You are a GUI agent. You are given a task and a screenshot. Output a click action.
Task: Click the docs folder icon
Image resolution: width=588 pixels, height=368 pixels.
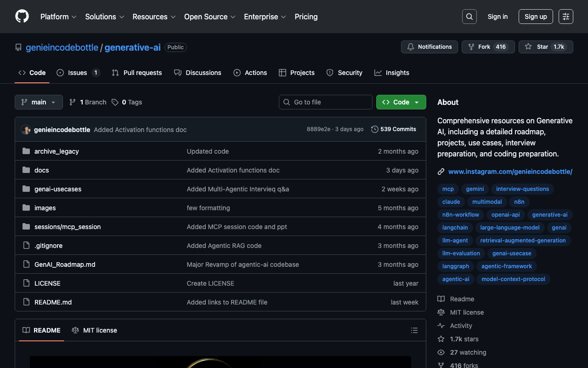26,170
